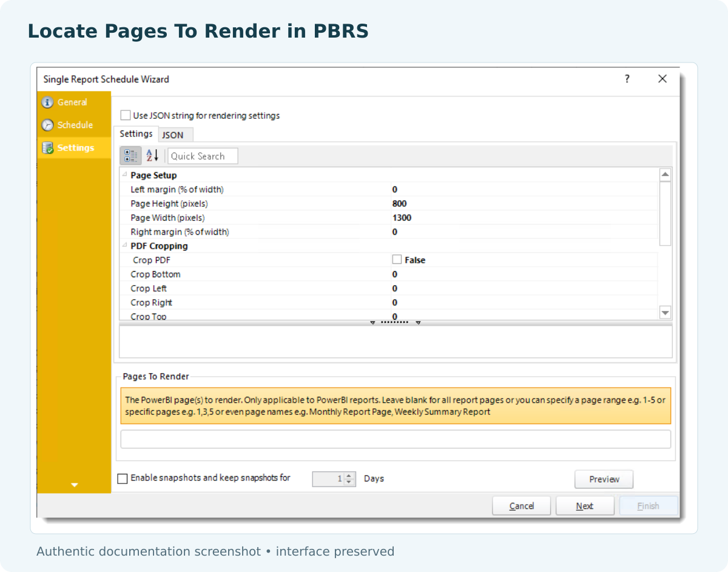Click the splitter grip below property grid

(396, 323)
